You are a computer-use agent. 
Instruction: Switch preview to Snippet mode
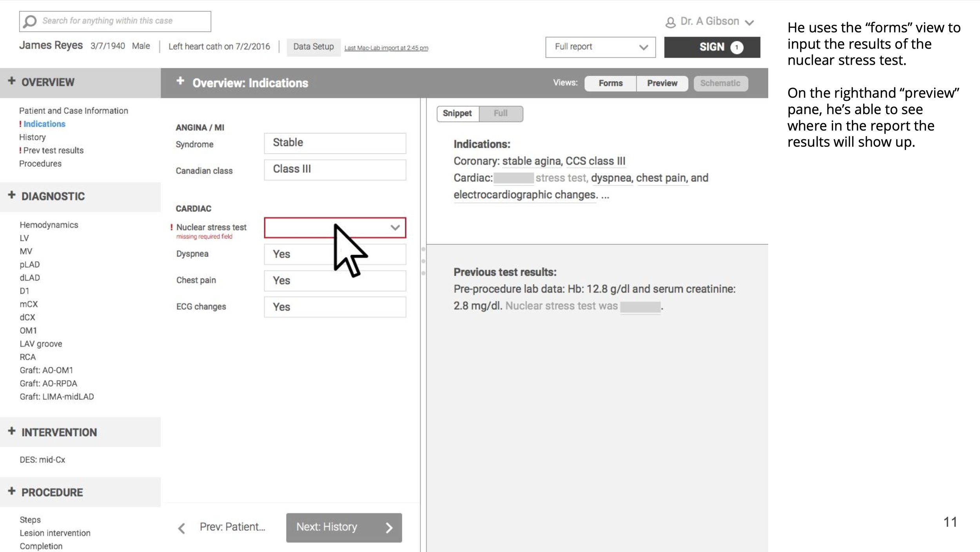pos(457,113)
